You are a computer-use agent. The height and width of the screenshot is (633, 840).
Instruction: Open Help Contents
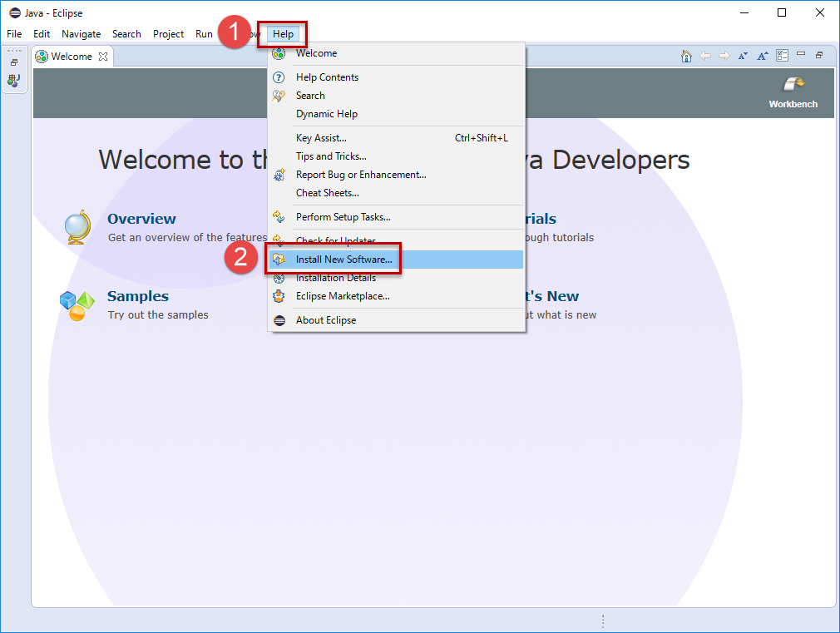point(397,77)
